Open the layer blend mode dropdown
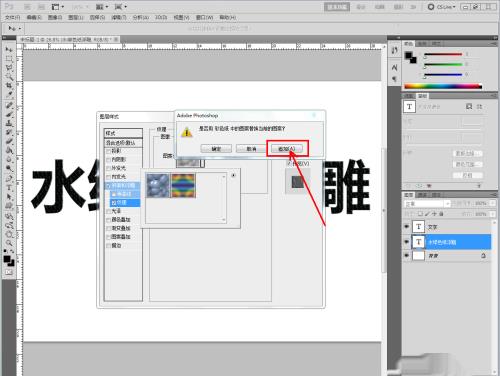 coord(427,203)
